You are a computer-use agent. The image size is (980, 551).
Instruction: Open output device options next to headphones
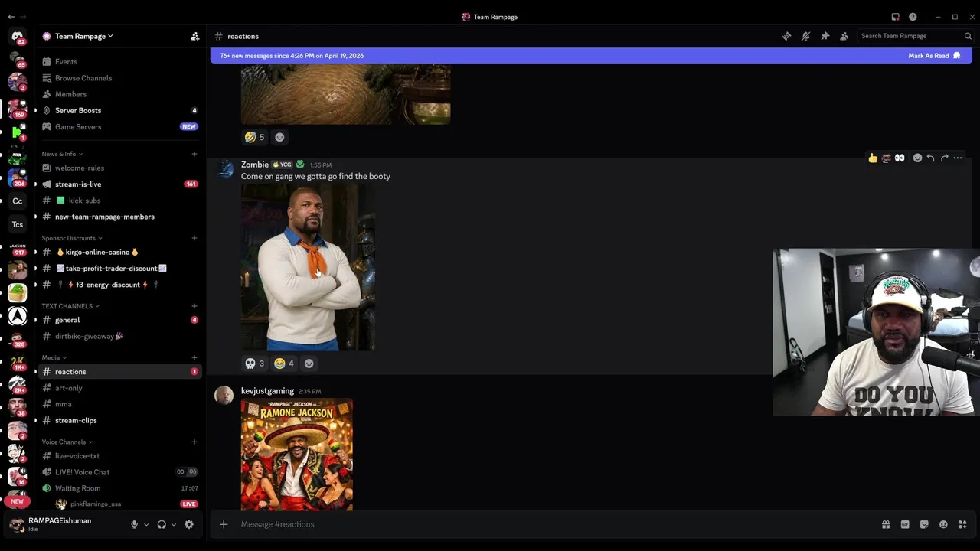(x=174, y=524)
